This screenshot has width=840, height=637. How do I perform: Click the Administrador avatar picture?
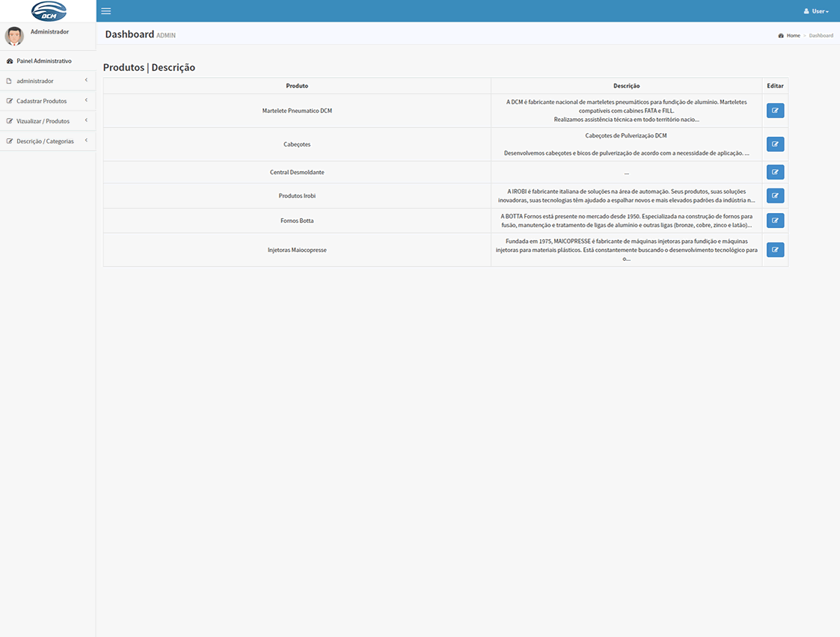tap(14, 37)
